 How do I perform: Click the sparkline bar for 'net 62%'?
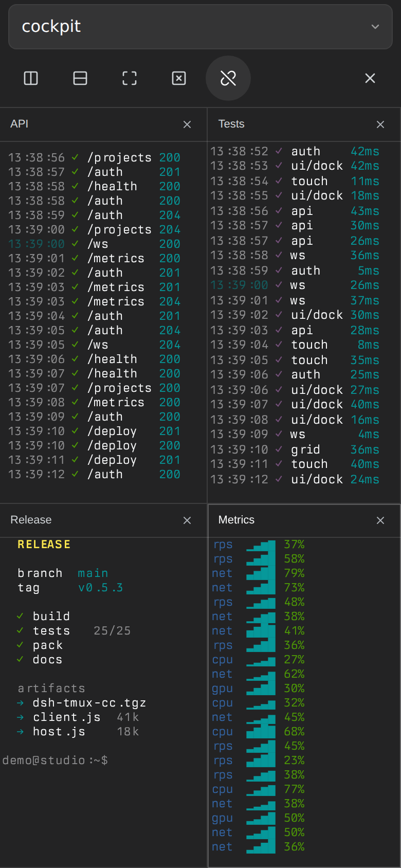click(x=261, y=674)
